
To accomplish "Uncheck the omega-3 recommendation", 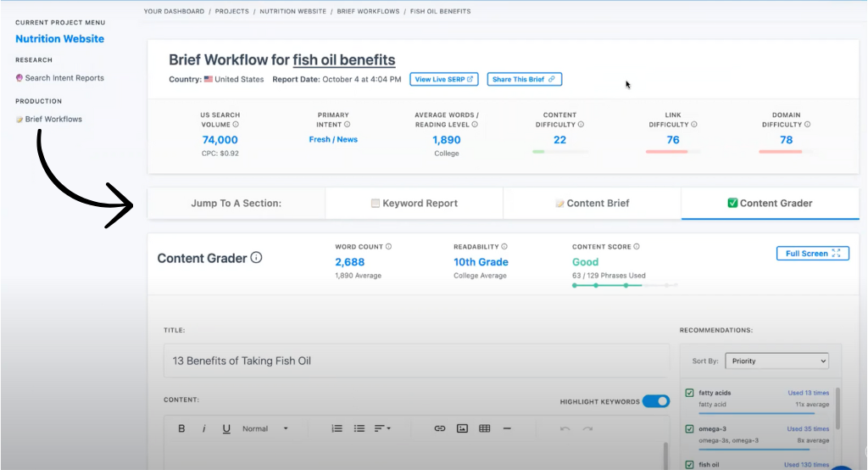I will [689, 429].
